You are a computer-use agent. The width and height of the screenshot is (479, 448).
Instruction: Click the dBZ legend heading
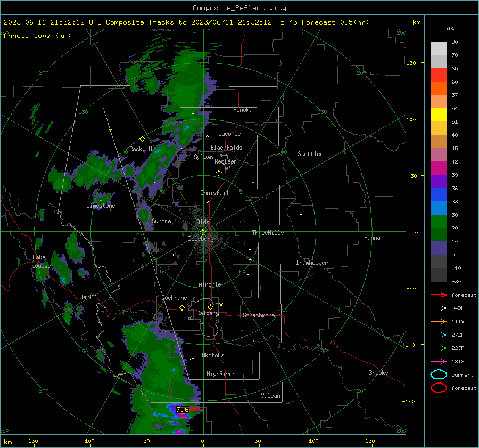(x=451, y=28)
